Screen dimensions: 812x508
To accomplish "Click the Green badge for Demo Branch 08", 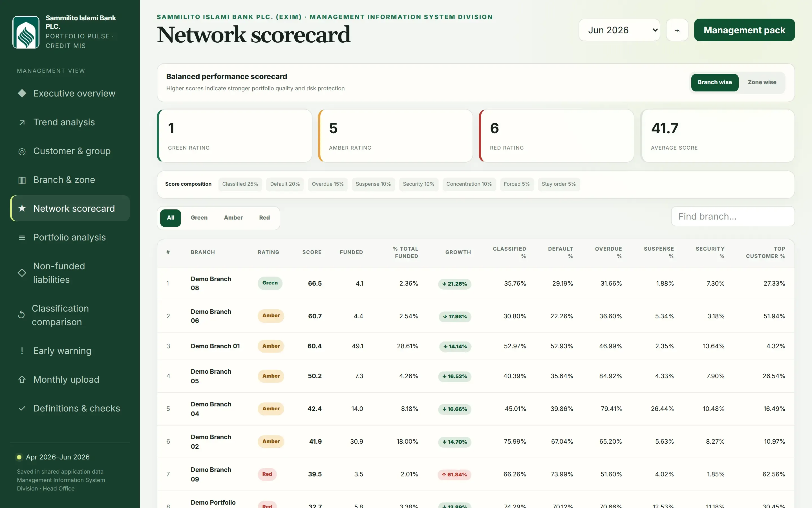I will click(270, 283).
